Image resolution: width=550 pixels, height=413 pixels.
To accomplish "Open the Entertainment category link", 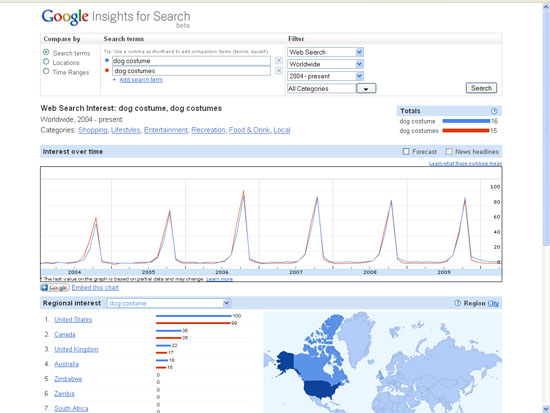I will [166, 130].
